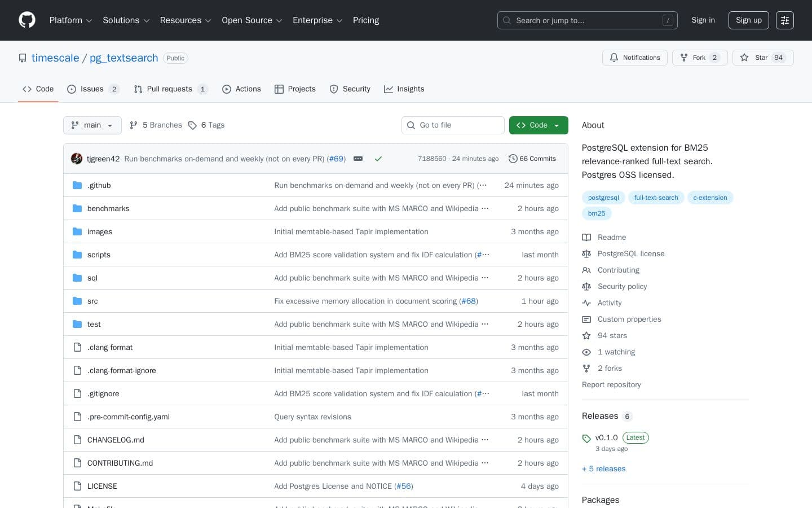Click the GitHub logo in the header

click(x=27, y=20)
